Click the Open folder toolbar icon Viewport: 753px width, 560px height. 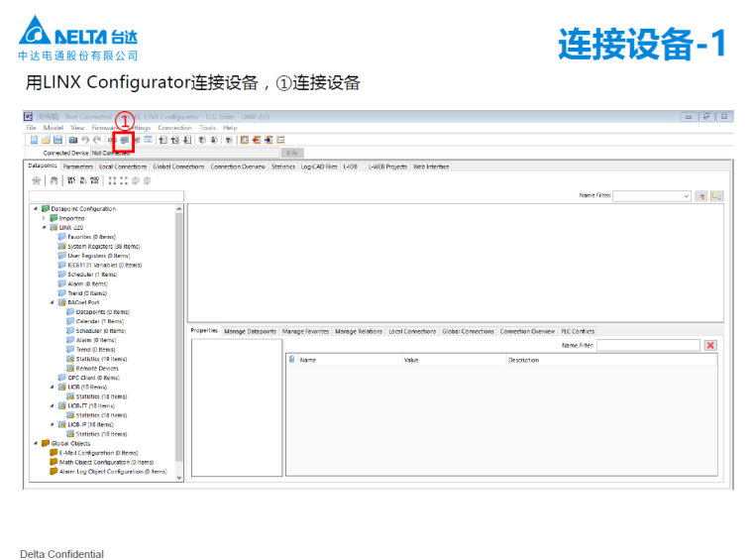45,140
